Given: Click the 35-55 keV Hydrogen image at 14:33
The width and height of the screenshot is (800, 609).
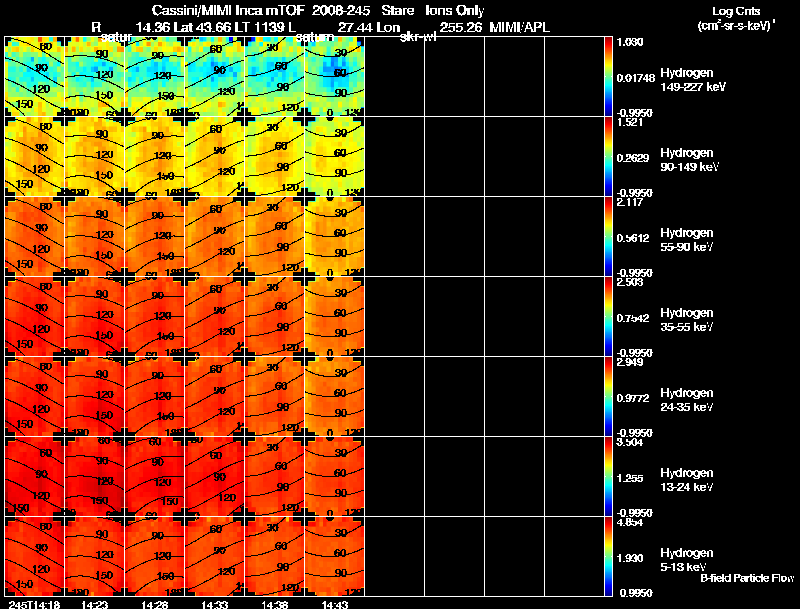Looking at the screenshot, I should 214,317.
